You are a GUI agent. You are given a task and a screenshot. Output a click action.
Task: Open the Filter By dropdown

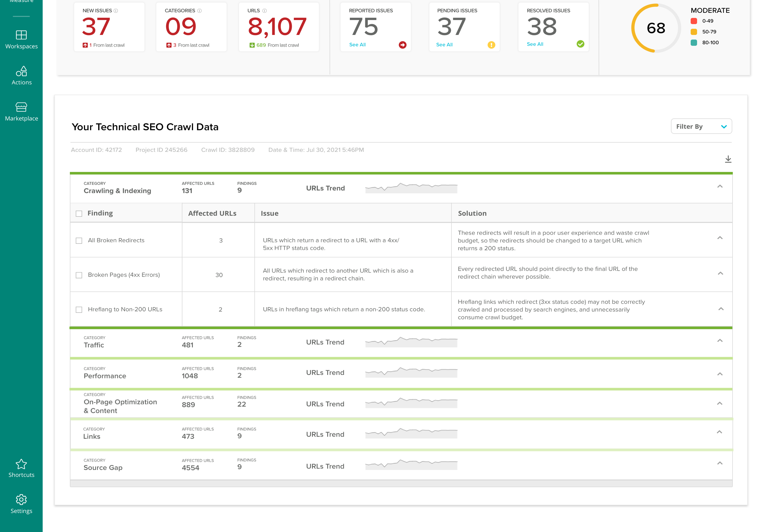point(701,126)
